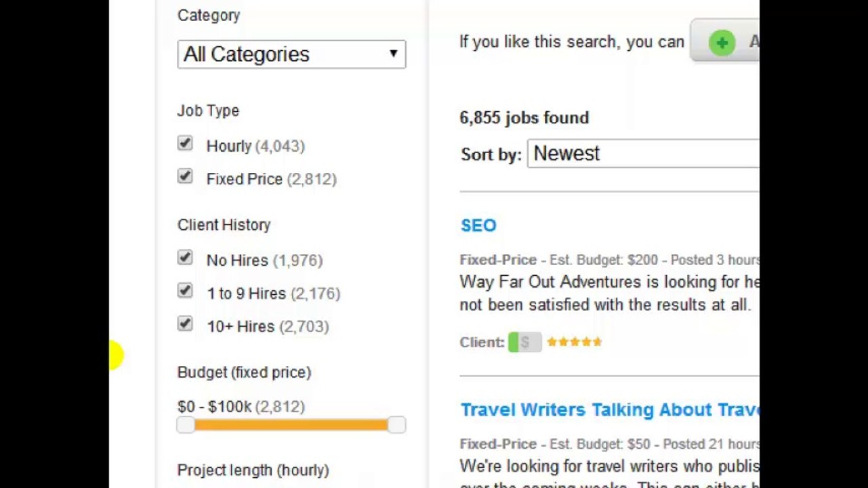This screenshot has width=868, height=488.
Task: Click the green client payment verified icon
Action: click(x=524, y=342)
